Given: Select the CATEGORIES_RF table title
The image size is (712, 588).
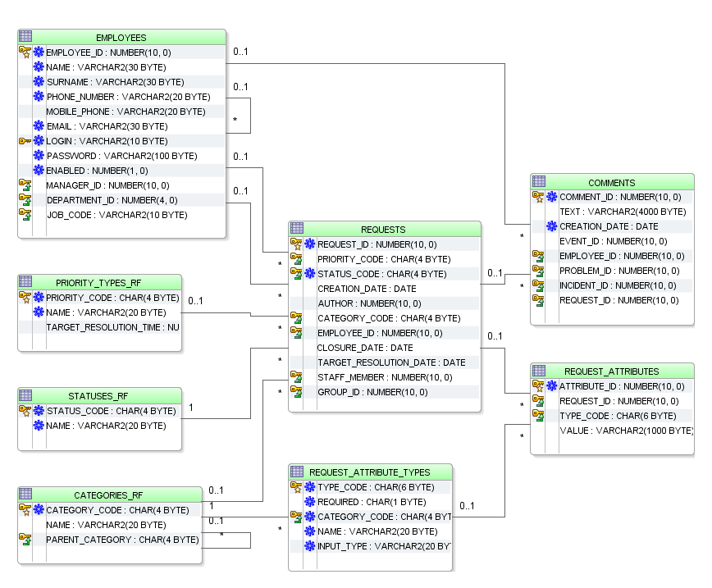Looking at the screenshot, I should [108, 495].
